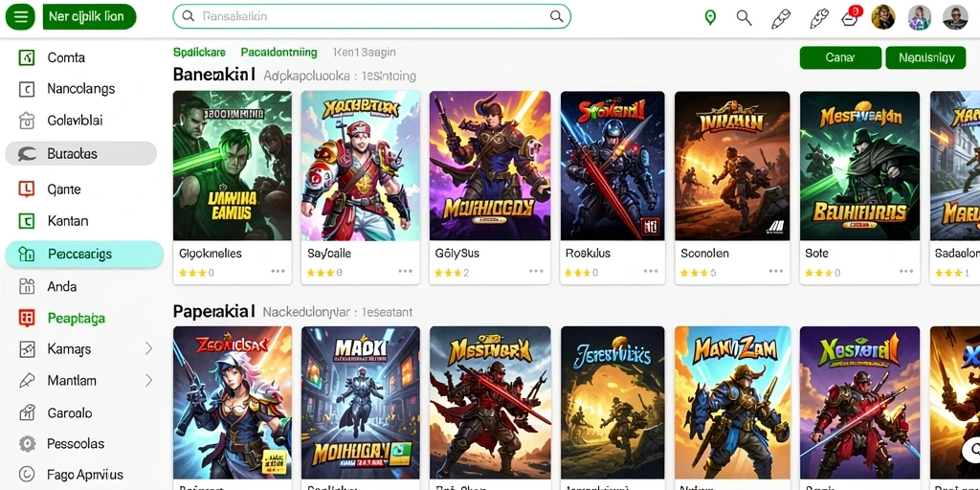Open more options on the 'Sconolen' card

[x=775, y=271]
